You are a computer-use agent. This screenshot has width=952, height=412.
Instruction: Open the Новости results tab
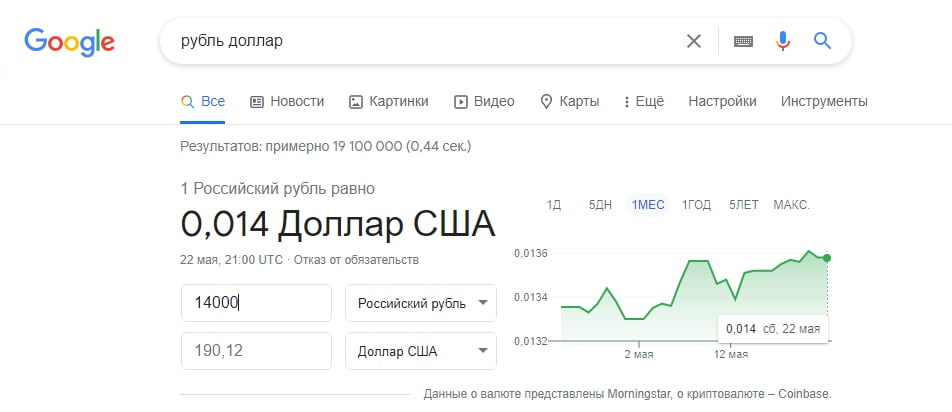(x=287, y=101)
